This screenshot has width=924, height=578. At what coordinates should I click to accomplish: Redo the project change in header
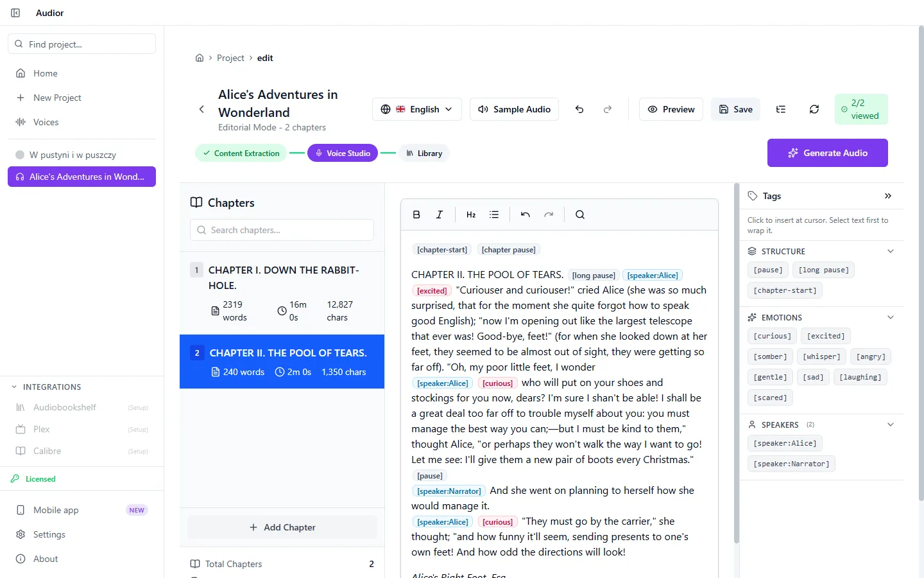point(608,109)
